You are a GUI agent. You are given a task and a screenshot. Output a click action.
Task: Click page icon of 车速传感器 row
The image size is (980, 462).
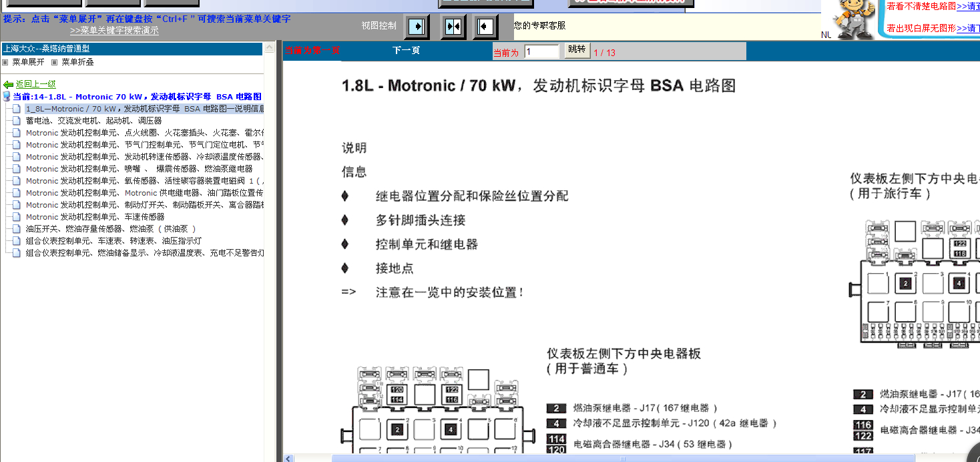pyautogui.click(x=17, y=217)
